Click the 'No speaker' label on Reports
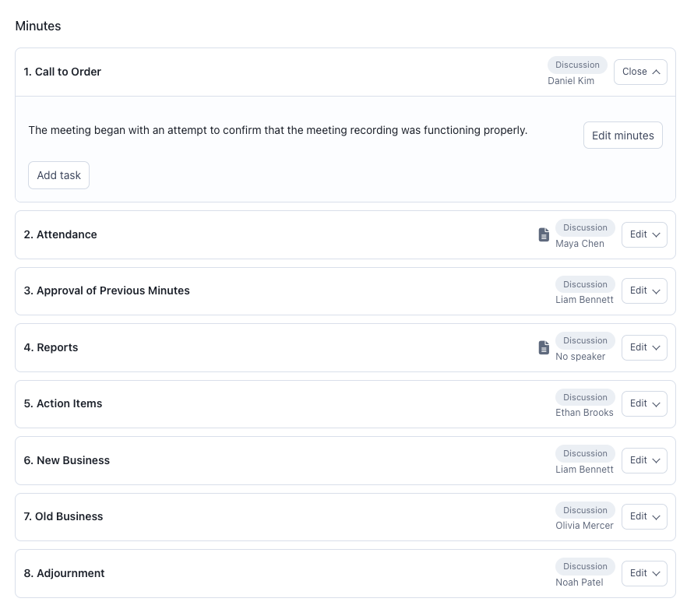687x616 pixels. point(580,357)
